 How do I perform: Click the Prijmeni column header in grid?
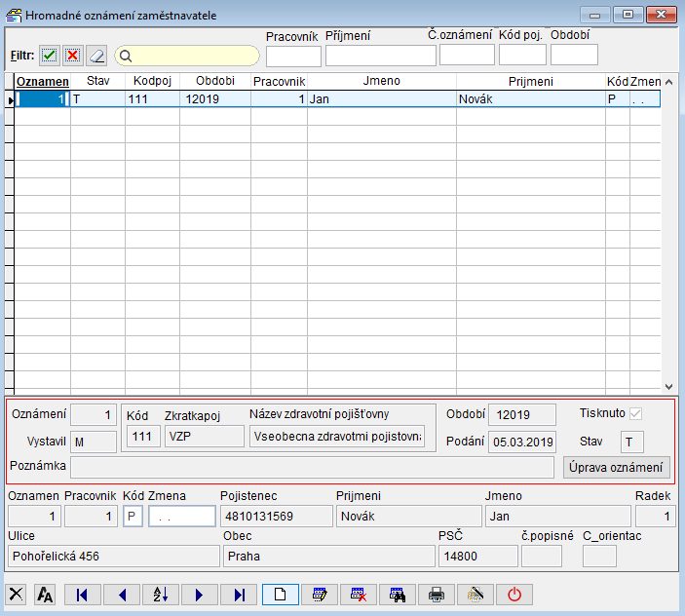click(531, 81)
